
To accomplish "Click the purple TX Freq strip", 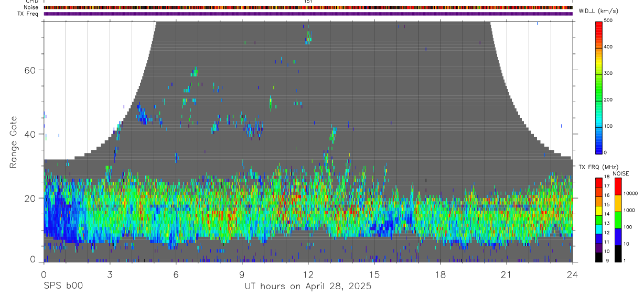I will point(308,14).
